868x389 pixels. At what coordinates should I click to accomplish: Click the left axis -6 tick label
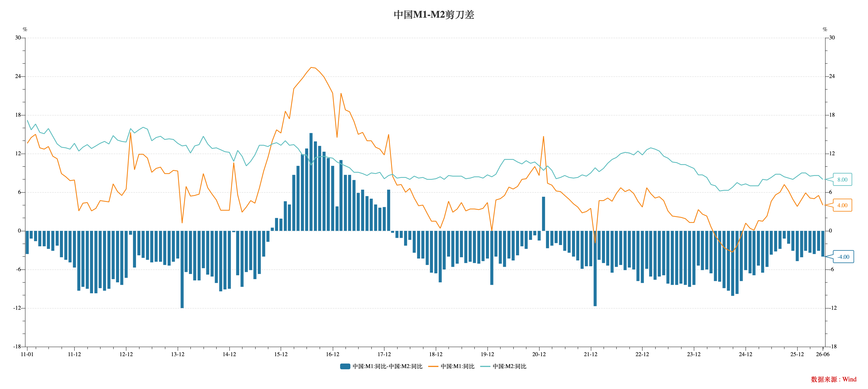(18, 269)
